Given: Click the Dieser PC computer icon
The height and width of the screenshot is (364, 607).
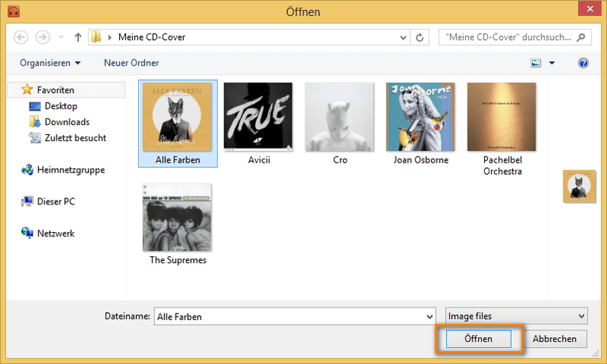Looking at the screenshot, I should click(27, 201).
